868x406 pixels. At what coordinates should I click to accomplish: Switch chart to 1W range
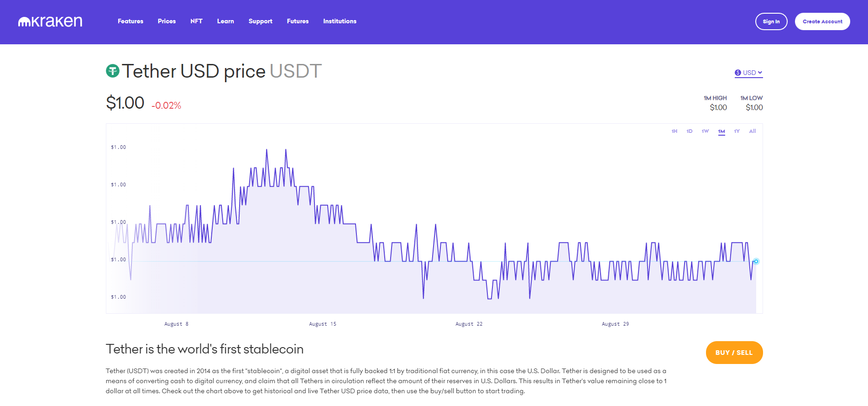tap(705, 132)
